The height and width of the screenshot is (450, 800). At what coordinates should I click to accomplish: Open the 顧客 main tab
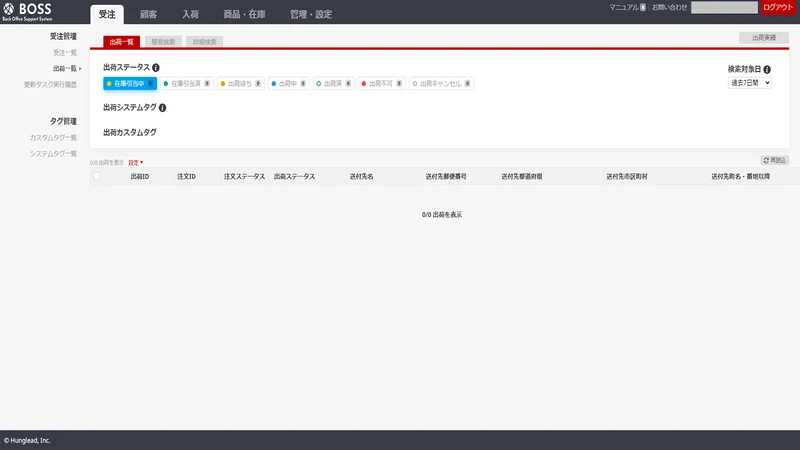(148, 14)
